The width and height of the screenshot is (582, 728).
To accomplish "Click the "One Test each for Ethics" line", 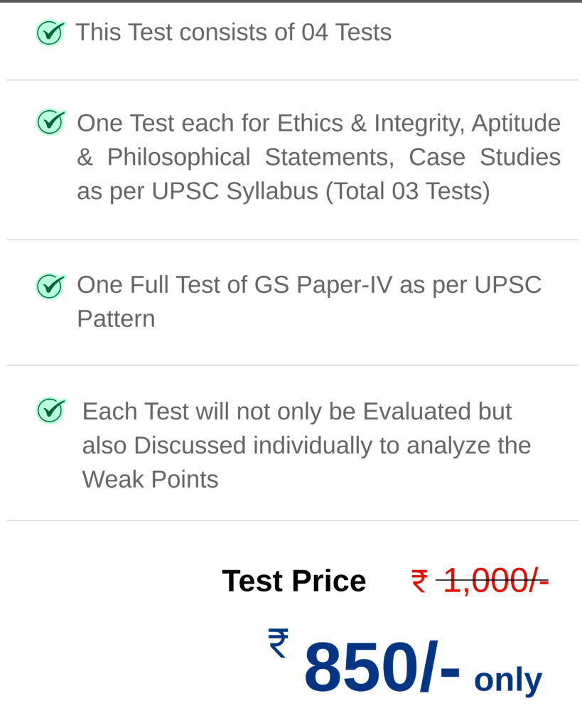I will point(318,123).
